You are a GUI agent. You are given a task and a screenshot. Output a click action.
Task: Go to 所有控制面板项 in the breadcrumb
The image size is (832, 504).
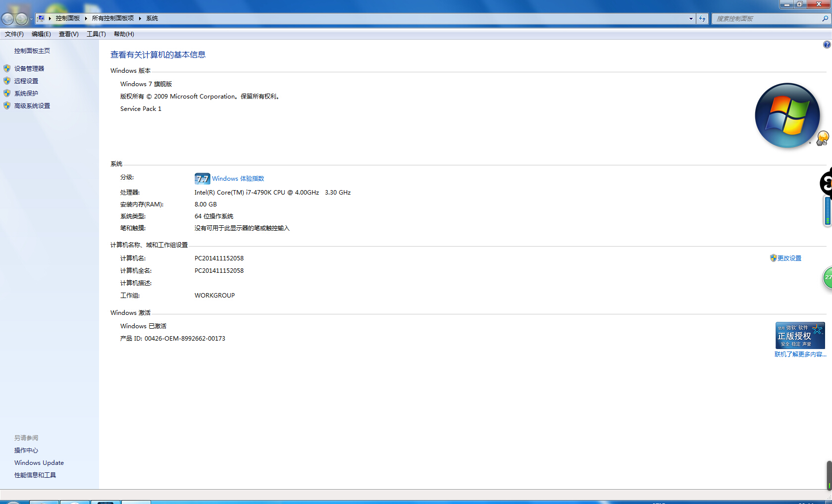113,18
